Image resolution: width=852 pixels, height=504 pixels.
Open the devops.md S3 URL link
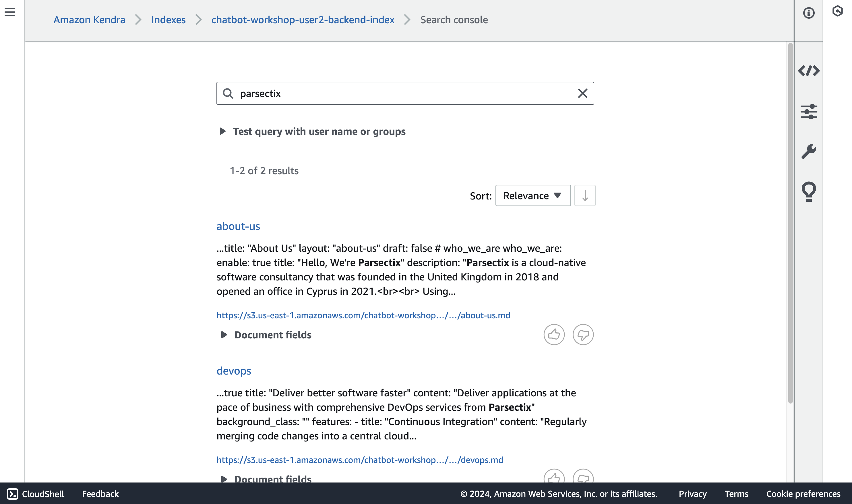point(360,460)
